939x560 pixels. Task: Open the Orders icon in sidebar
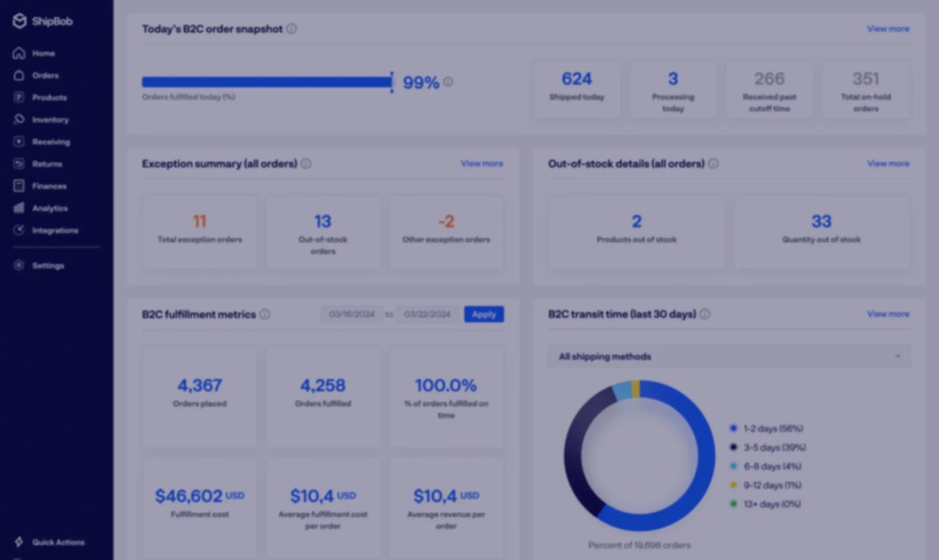pyautogui.click(x=19, y=75)
